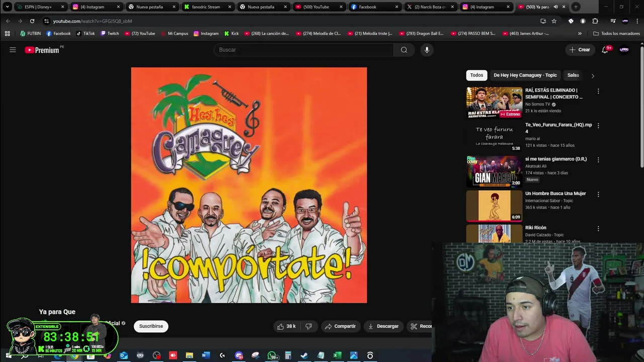644x362 pixels.
Task: Mute the playing YouTube tab speaker icon
Action: pos(555,7)
